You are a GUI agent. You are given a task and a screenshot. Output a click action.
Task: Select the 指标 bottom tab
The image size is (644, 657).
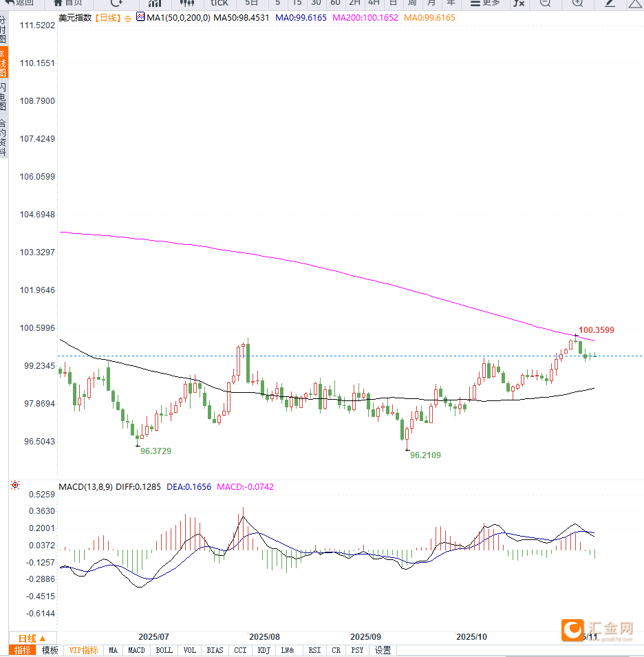click(22, 650)
